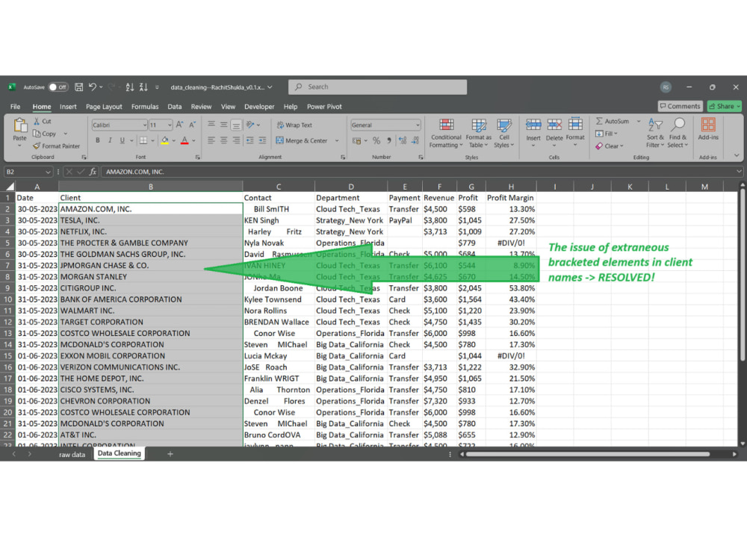
Task: Click the Select All corner triangle
Action: coord(10,187)
